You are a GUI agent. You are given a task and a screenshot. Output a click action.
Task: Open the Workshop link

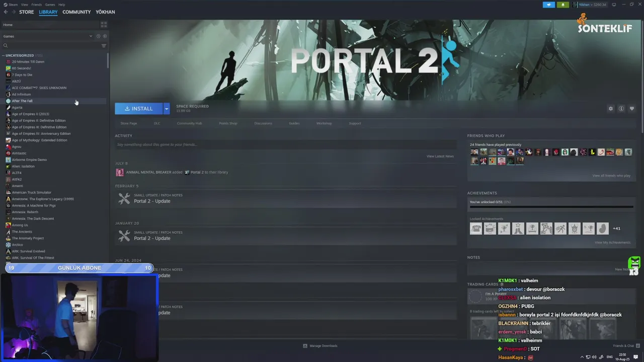324,123
